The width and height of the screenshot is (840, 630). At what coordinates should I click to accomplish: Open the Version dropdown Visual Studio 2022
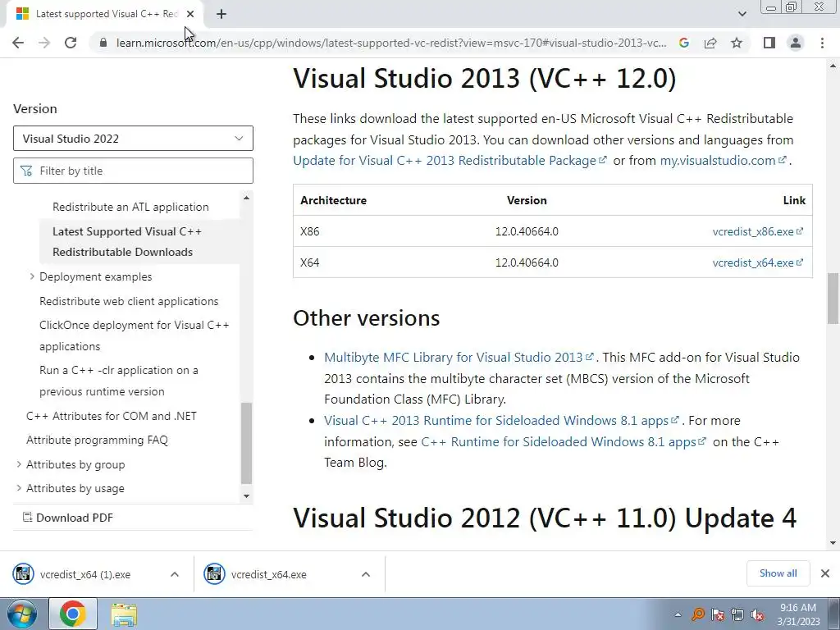133,139
